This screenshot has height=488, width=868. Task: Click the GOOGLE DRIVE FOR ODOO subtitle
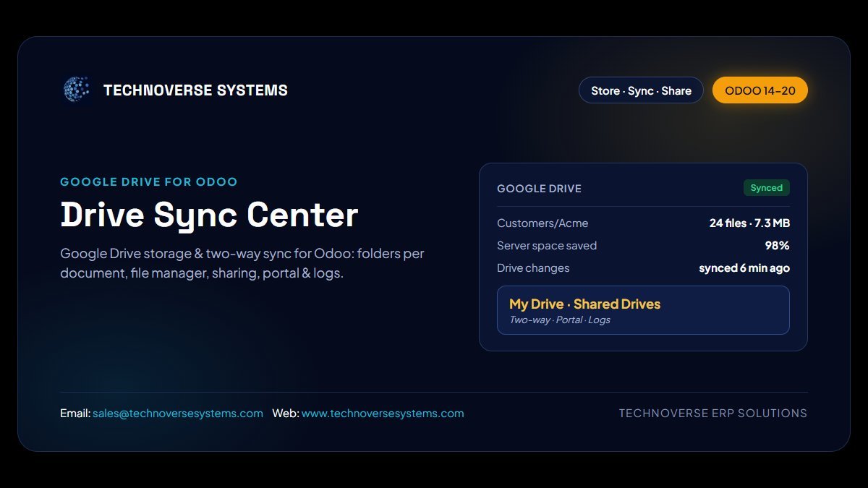coord(149,182)
